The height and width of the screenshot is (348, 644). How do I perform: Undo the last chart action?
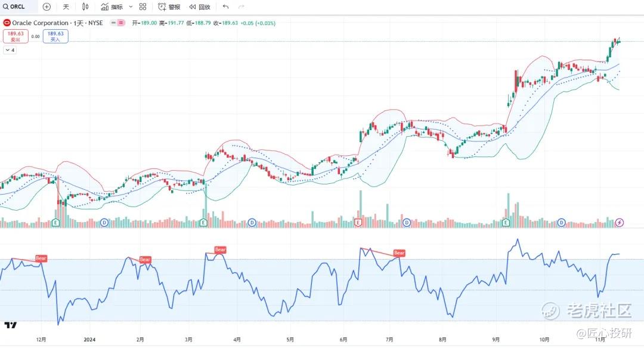coord(225,7)
